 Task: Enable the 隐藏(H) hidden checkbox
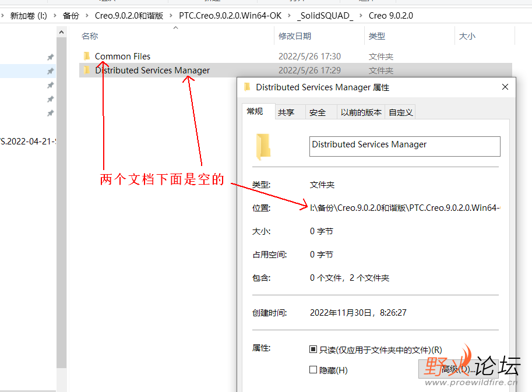[313, 370]
